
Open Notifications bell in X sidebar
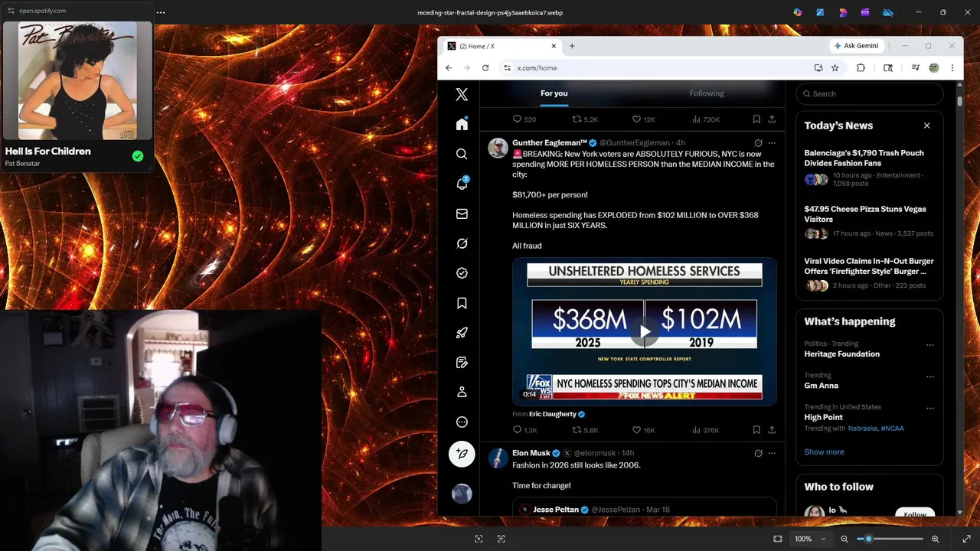462,184
